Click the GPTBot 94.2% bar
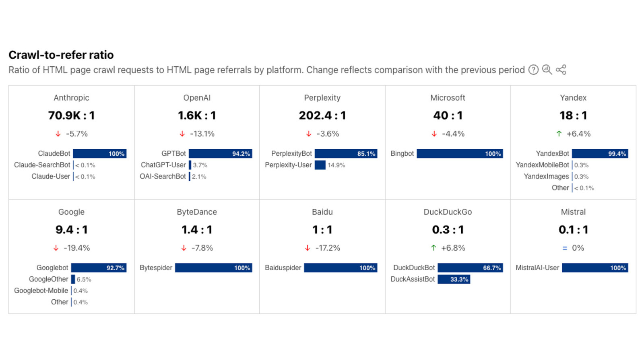The image size is (644, 362). (220, 154)
